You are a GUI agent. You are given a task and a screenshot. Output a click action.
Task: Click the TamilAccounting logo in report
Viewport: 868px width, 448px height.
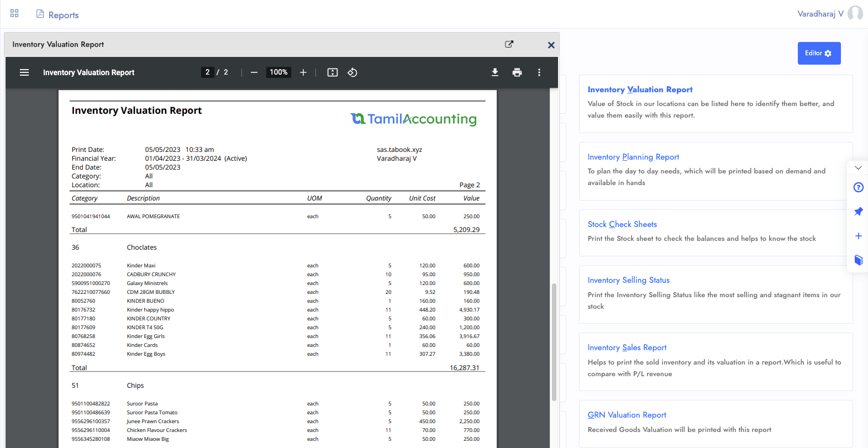point(413,119)
